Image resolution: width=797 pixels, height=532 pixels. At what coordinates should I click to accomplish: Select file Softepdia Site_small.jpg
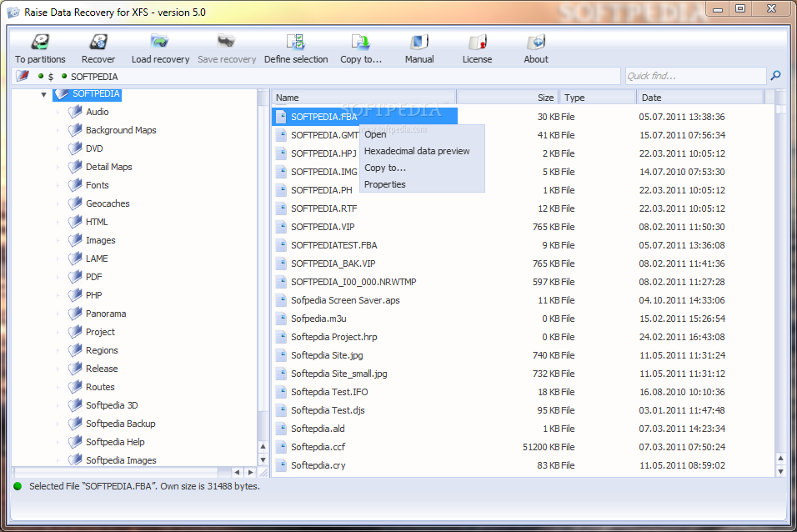coord(339,374)
